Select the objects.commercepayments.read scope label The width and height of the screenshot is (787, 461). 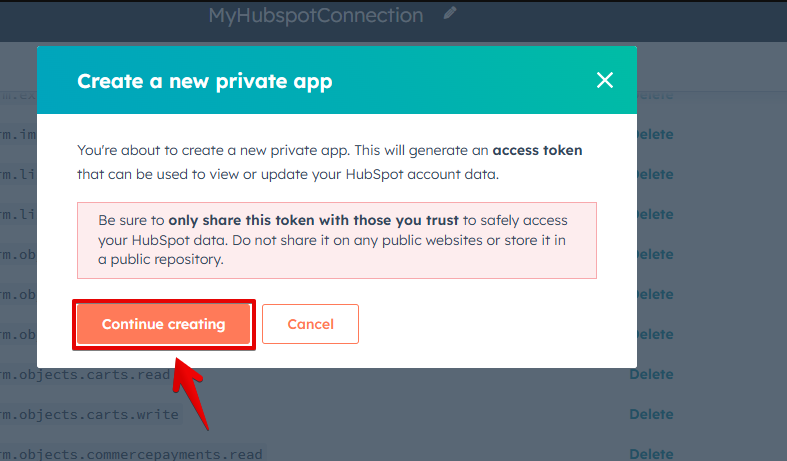click(132, 454)
